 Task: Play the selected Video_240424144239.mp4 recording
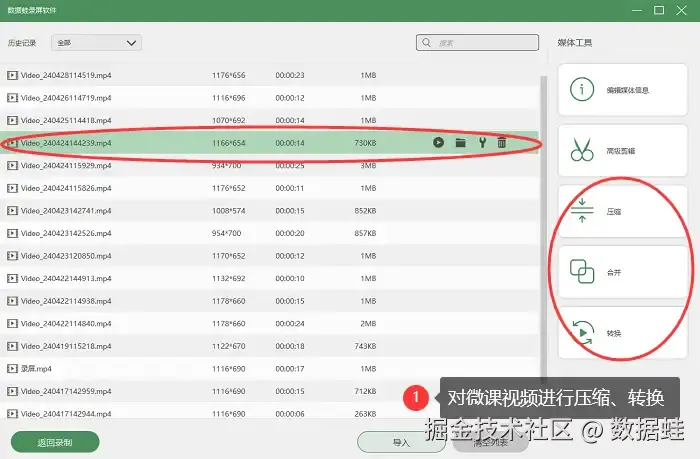click(438, 142)
